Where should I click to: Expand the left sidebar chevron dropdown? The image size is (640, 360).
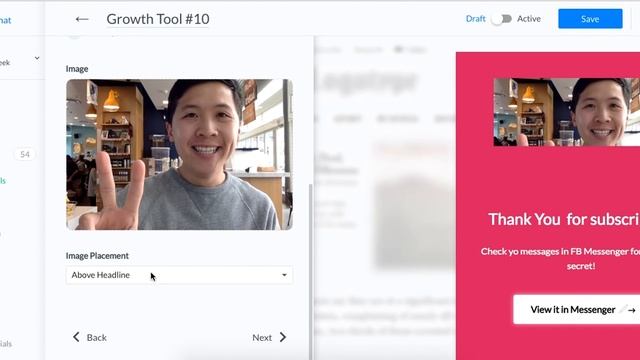pyautogui.click(x=37, y=58)
